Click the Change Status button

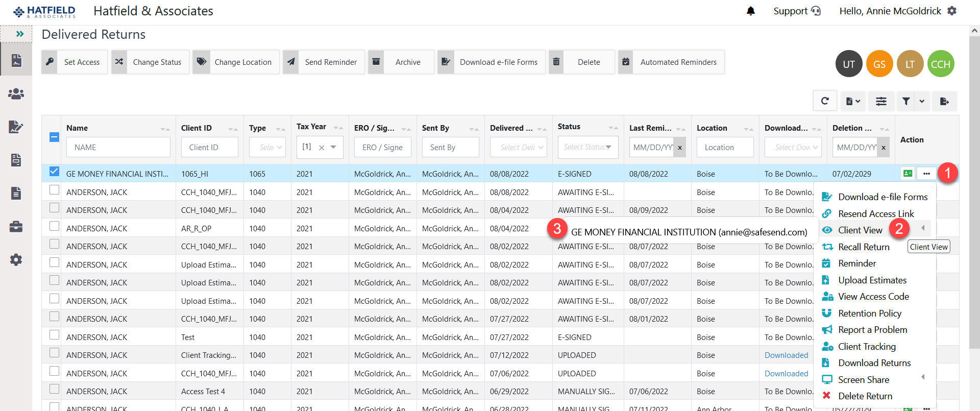(150, 62)
